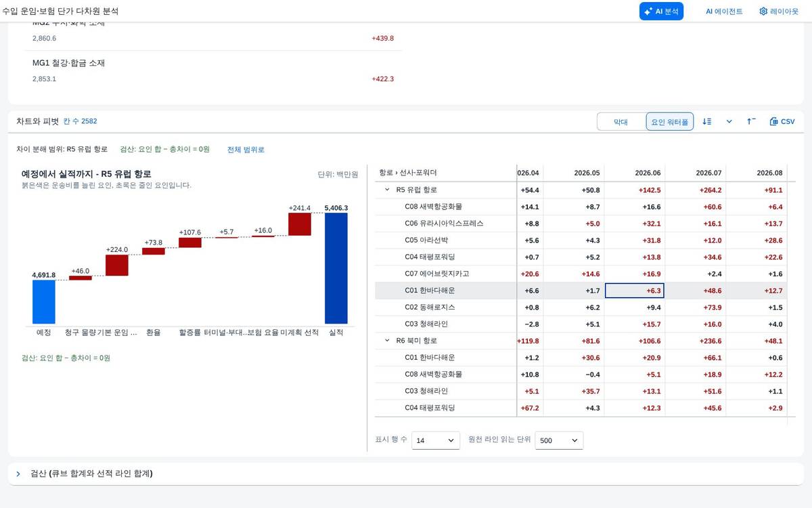Select the C01 한바다해운 +6.3 cell in 2026.06
Screen dimensions: 812x508
(634, 291)
